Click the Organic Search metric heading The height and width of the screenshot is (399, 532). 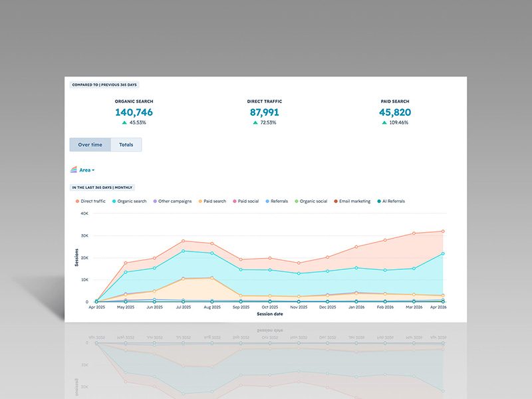(x=134, y=101)
